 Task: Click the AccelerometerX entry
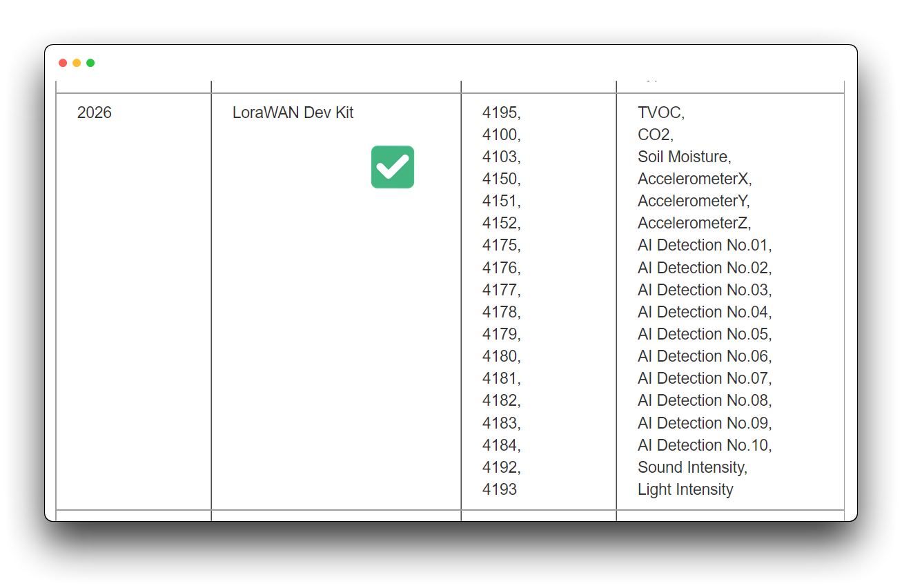coord(693,179)
